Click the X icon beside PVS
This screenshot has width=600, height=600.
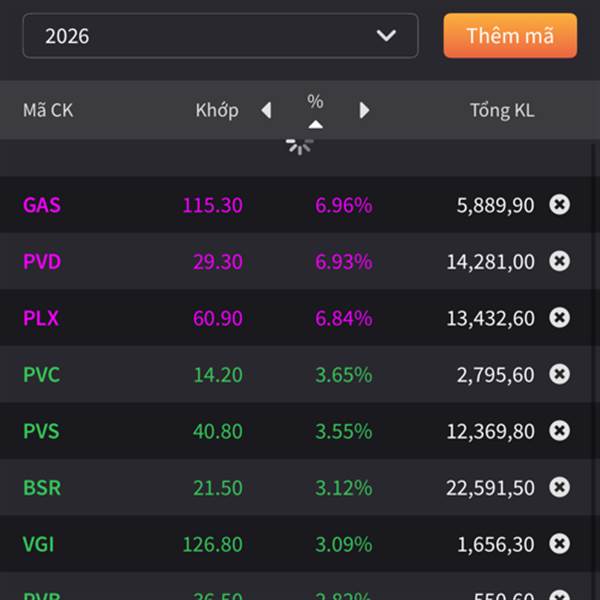(x=560, y=431)
